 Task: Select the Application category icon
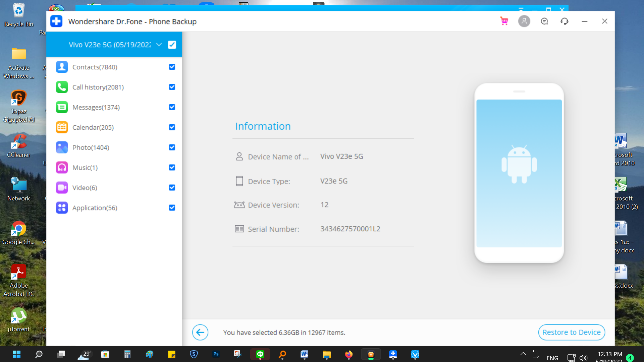[62, 208]
